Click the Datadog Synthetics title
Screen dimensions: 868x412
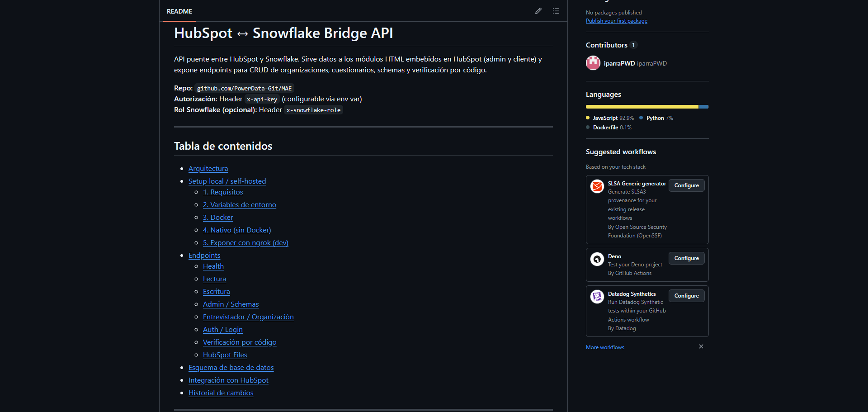coord(632,294)
